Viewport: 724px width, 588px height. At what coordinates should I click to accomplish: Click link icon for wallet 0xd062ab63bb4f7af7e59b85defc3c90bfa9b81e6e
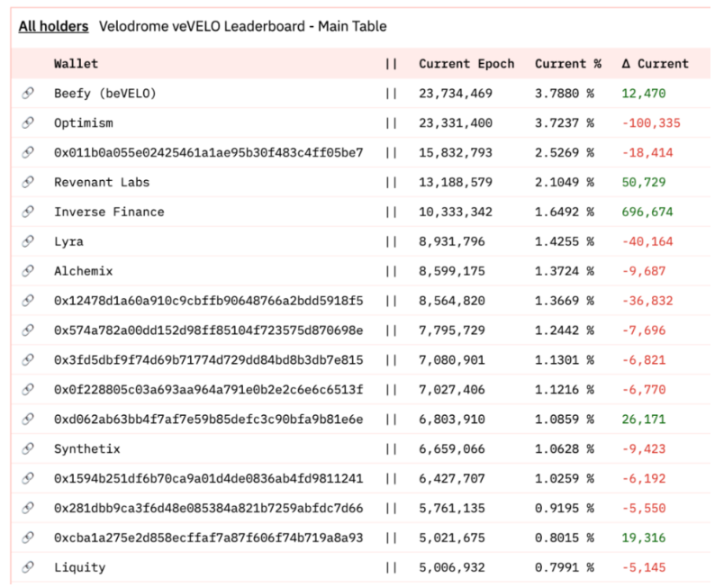(28, 419)
